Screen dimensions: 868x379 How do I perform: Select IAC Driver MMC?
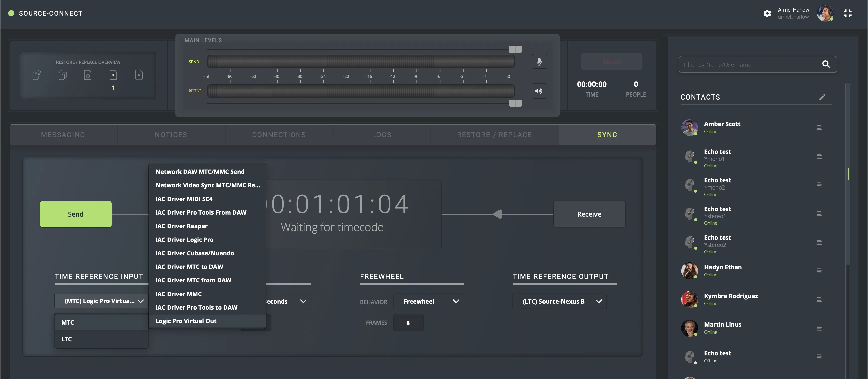[207, 294]
